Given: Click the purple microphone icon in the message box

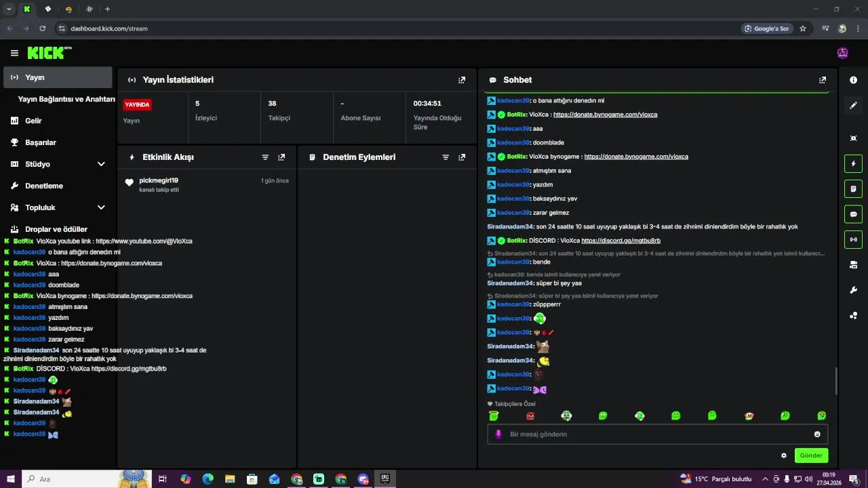Looking at the screenshot, I should (498, 434).
